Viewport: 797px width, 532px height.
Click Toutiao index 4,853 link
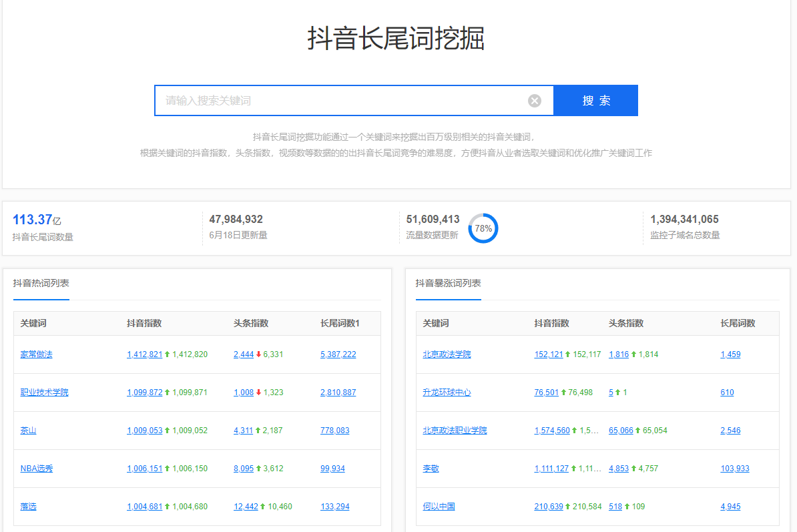(x=619, y=469)
